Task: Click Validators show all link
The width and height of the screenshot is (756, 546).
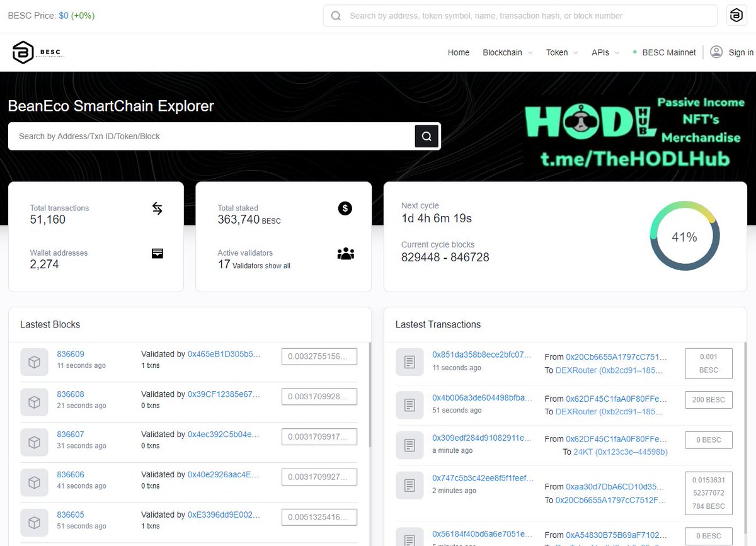Action: pyautogui.click(x=261, y=266)
